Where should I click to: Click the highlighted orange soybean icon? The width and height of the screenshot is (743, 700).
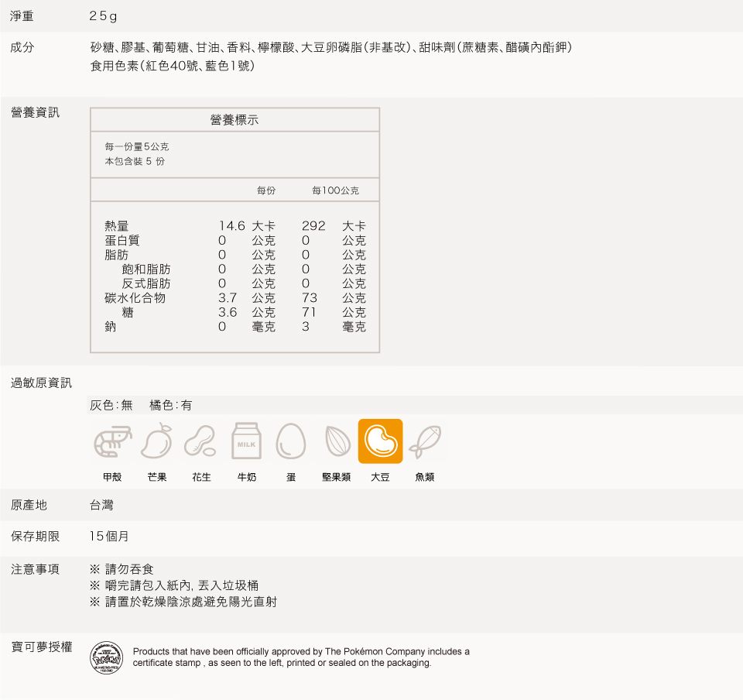coord(381,441)
